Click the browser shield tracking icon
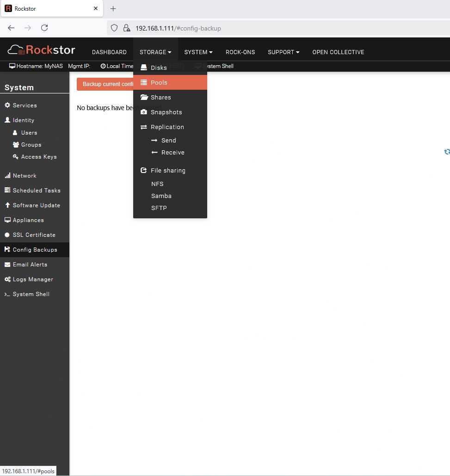The height and width of the screenshot is (476, 450). [114, 28]
